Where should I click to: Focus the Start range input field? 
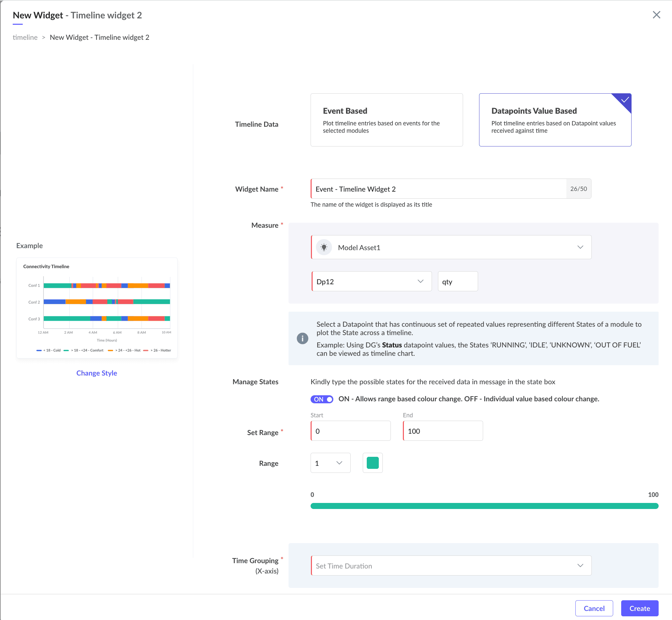click(350, 431)
